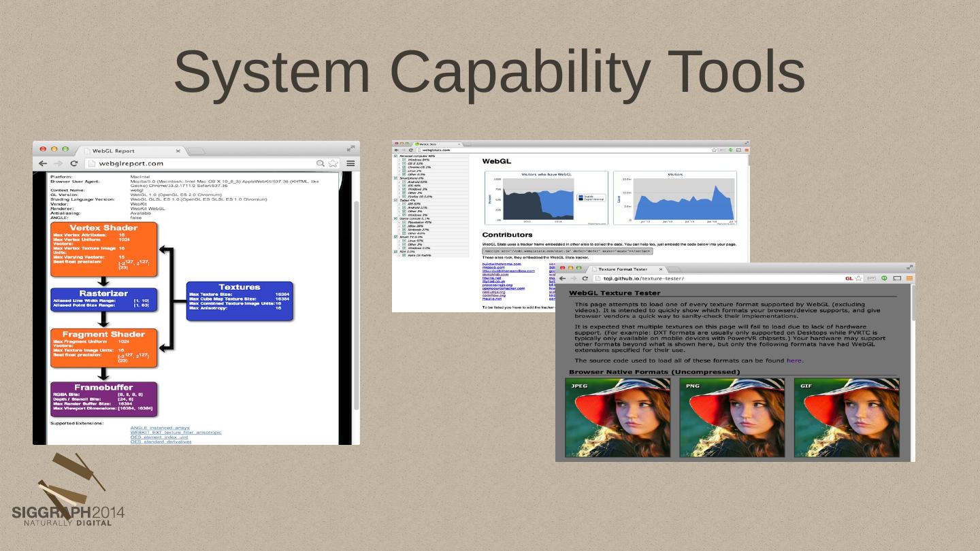Open the processingjs.org contributor link

pos(497,285)
